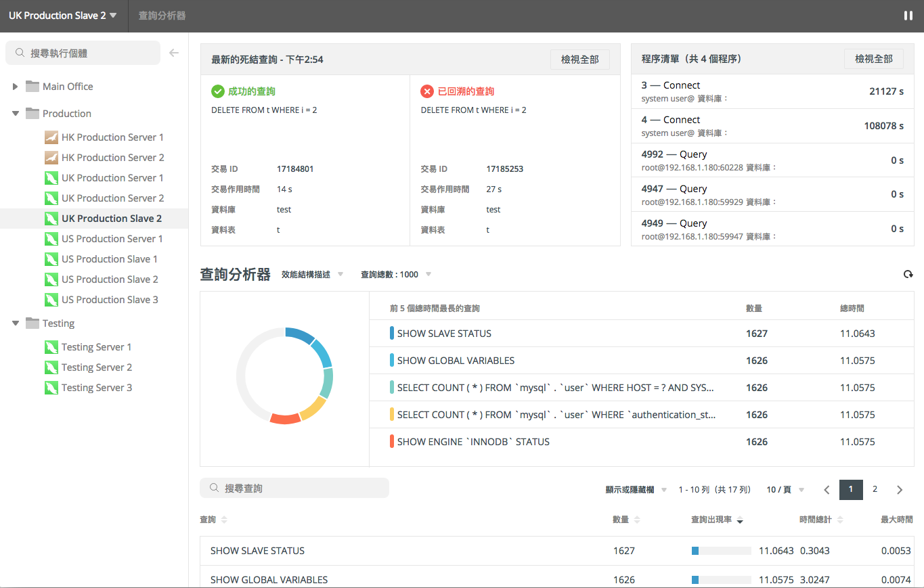The image size is (924, 588).
Task: Open the UK Production Slave 2 instance menu
Action: (62, 15)
